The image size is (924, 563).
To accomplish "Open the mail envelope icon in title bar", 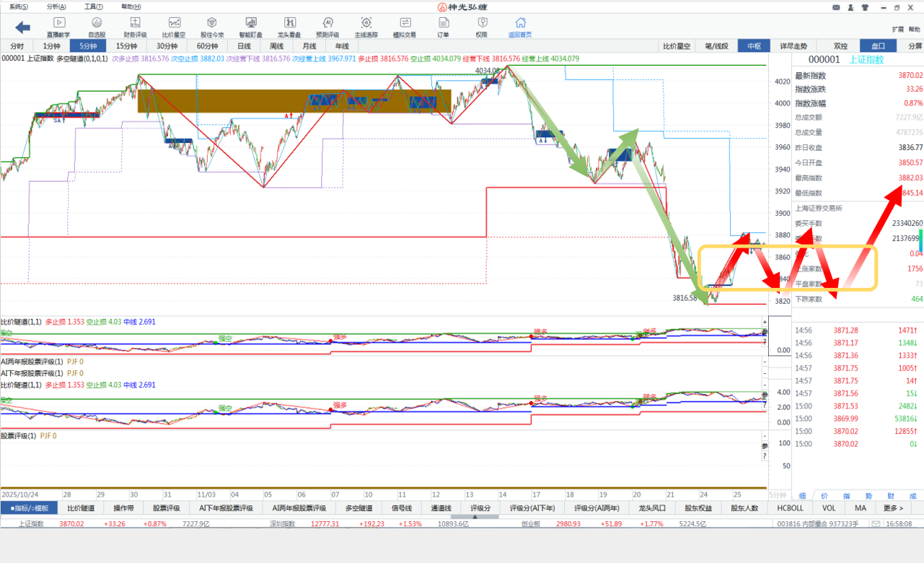I will (x=836, y=7).
